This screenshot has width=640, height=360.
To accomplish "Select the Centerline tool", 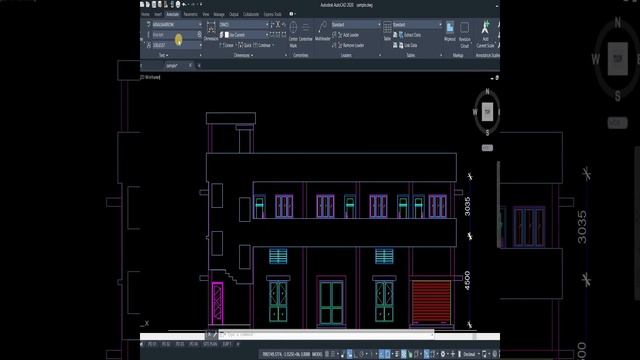I will pyautogui.click(x=305, y=31).
